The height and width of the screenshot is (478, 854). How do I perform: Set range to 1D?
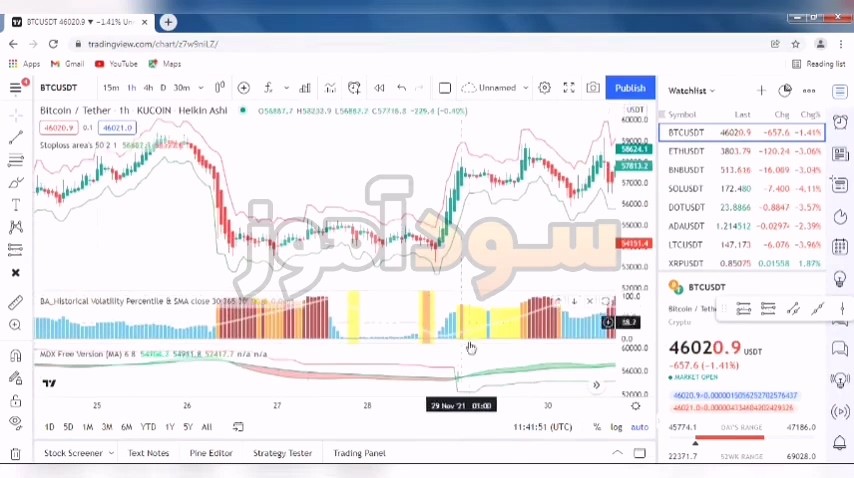pyautogui.click(x=49, y=427)
